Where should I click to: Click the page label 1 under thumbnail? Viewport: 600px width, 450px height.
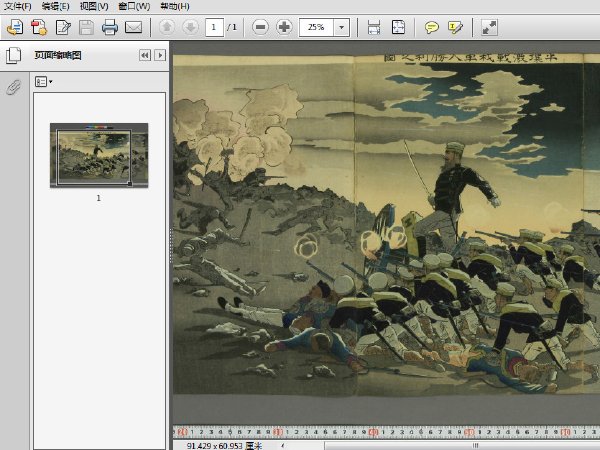click(x=99, y=198)
